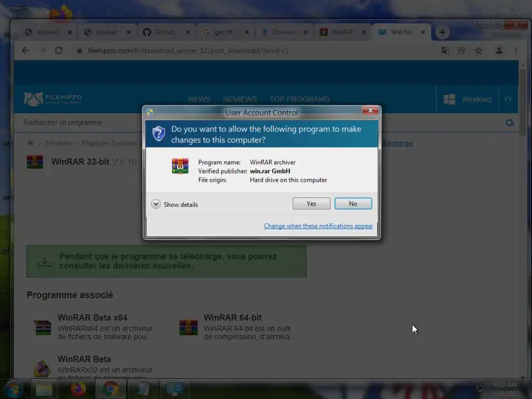Screen dimensions: 532x399
Task: Click the share page icon
Action: [461, 50]
